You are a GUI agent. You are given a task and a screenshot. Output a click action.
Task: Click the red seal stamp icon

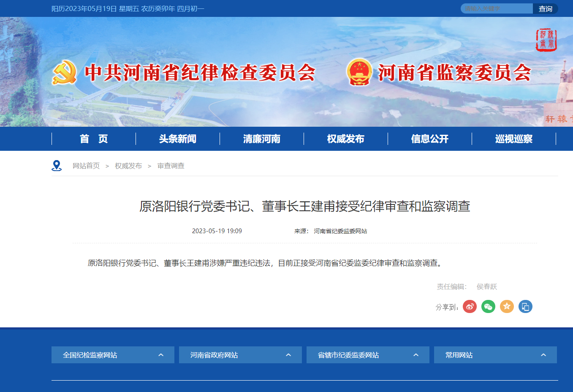pyautogui.click(x=546, y=40)
